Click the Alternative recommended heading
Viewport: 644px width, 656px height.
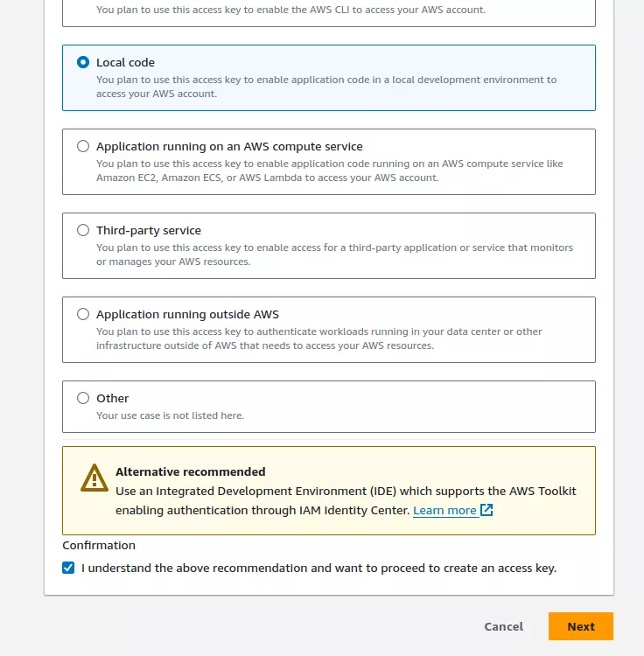191,471
